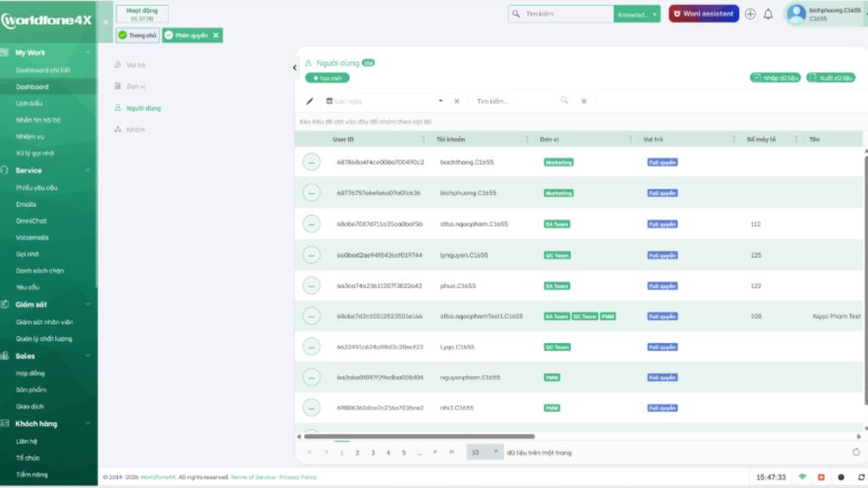The width and height of the screenshot is (868, 488).
Task: Open row actions for Lyqc.C1655
Action: [x=312, y=347]
